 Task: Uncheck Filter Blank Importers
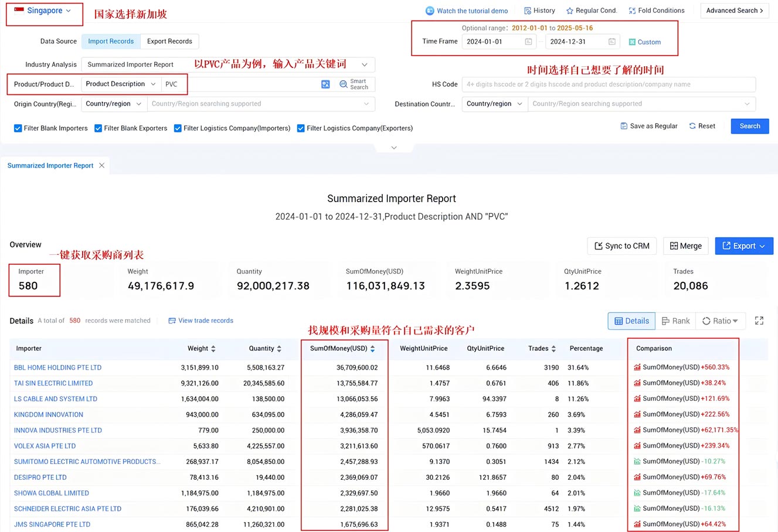(x=18, y=128)
